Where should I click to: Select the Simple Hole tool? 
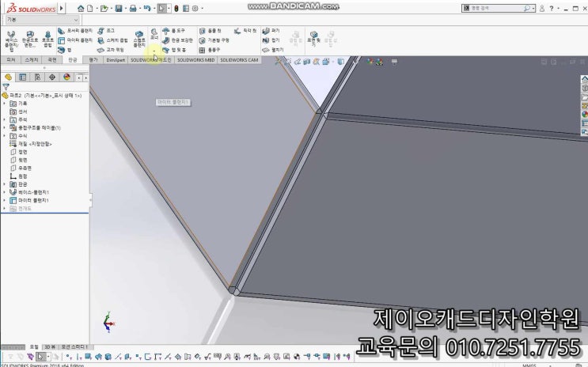tap(214, 40)
